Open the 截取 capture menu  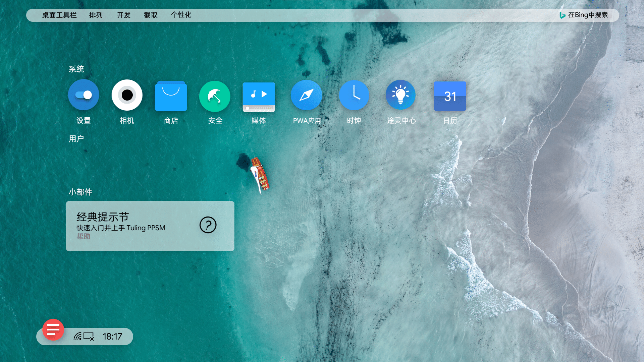pyautogui.click(x=151, y=15)
